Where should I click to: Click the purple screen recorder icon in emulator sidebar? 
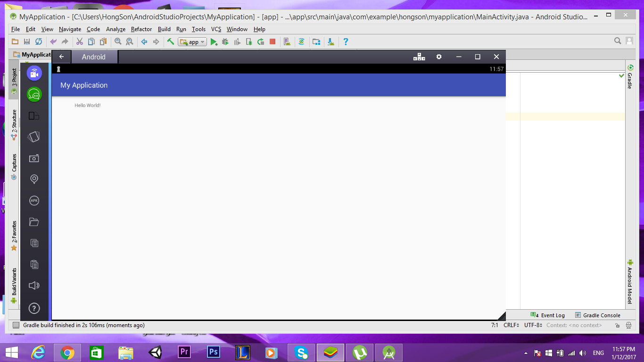coord(34,73)
